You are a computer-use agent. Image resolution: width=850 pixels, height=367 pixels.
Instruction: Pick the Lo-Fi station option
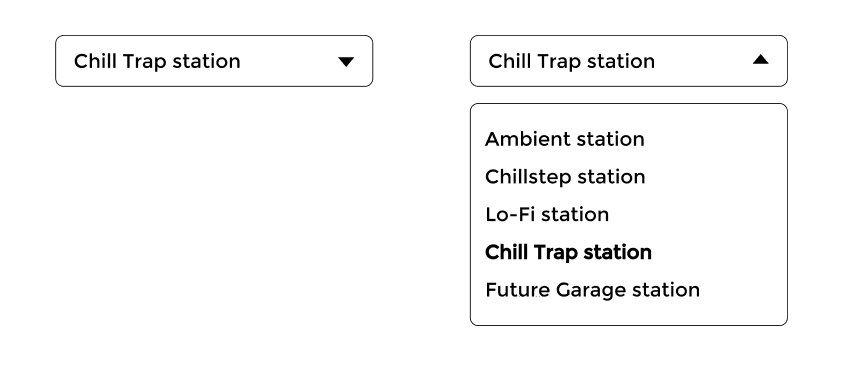point(547,214)
